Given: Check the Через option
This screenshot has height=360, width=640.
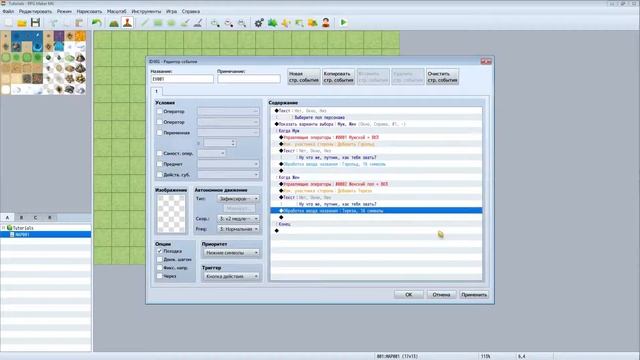Looking at the screenshot, I should (x=160, y=276).
